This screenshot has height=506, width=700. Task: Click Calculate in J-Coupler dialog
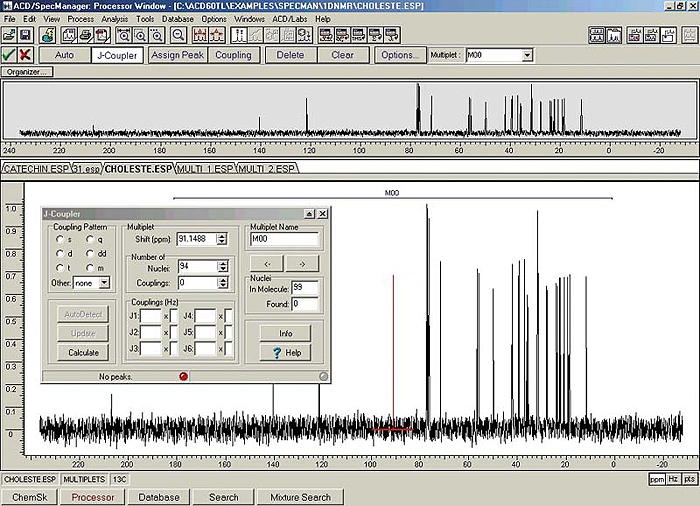tap(83, 352)
